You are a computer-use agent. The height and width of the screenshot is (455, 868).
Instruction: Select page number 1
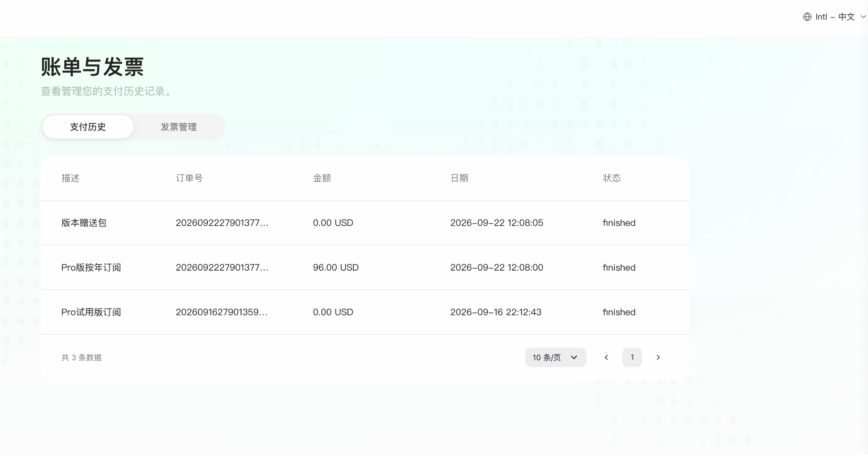tap(632, 357)
